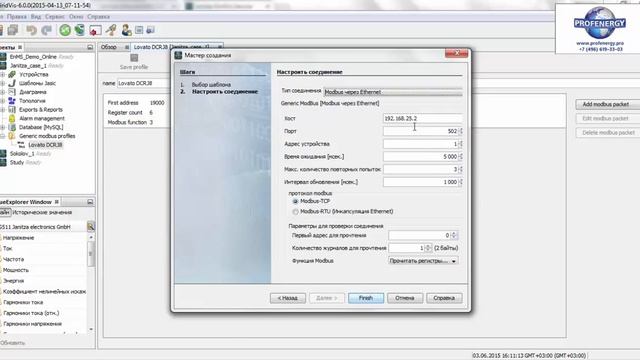The width and height of the screenshot is (640, 360).
Task: Click the retry count spinner arrows
Action: pos(461,169)
